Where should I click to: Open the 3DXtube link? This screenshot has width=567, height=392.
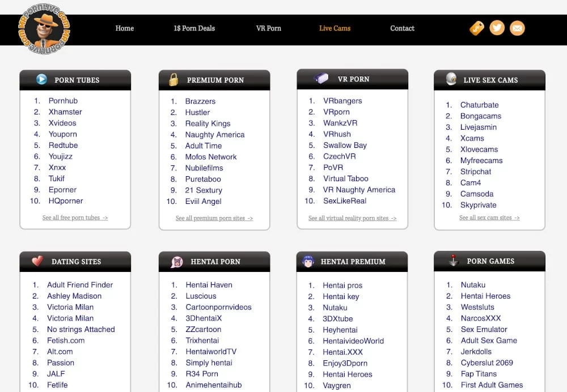(x=338, y=319)
